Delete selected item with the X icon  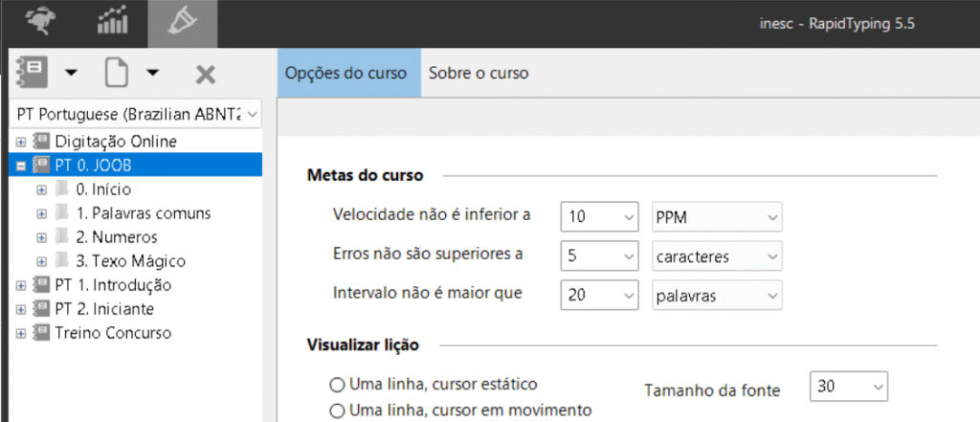click(x=205, y=74)
